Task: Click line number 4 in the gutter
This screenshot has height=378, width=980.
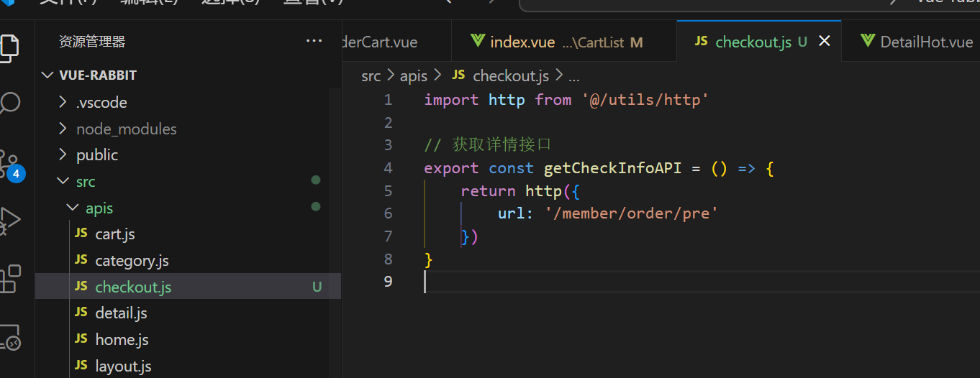Action: [x=389, y=168]
